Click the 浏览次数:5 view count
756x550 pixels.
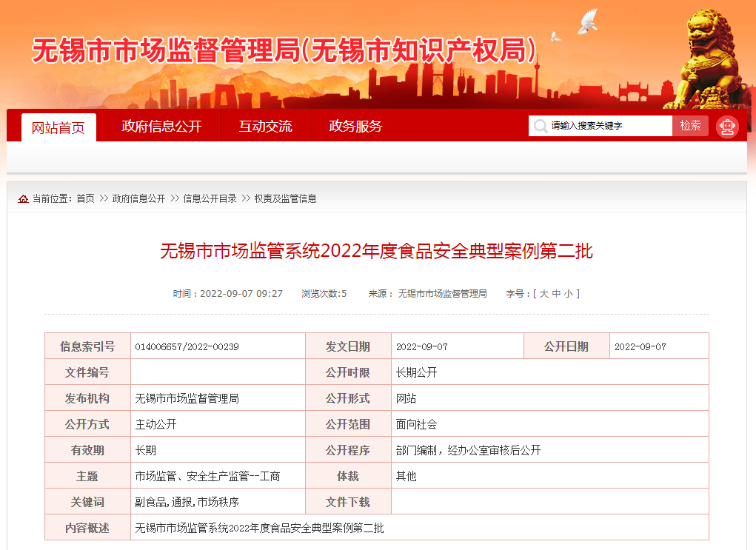tap(324, 294)
